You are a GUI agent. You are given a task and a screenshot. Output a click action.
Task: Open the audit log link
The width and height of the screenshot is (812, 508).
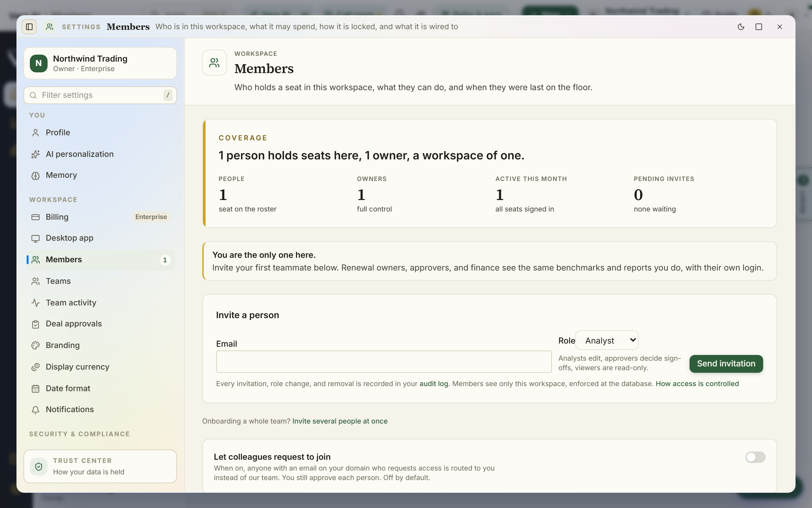tap(434, 384)
